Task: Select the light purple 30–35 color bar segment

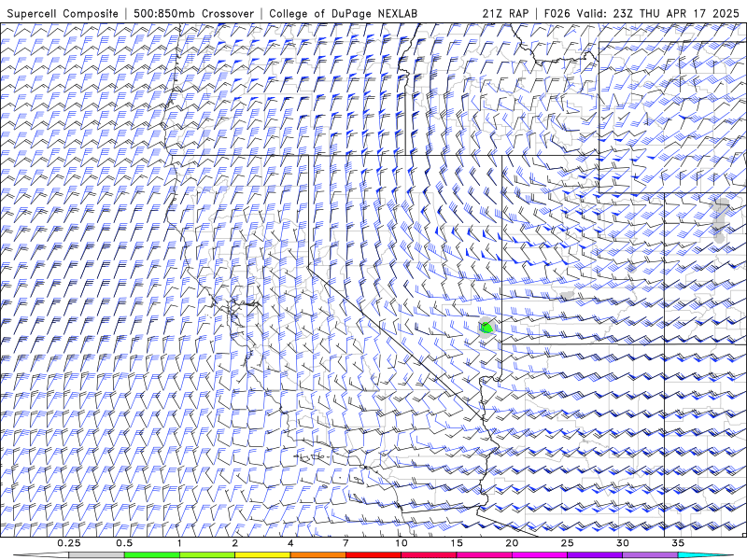Action: pyautogui.click(x=650, y=555)
